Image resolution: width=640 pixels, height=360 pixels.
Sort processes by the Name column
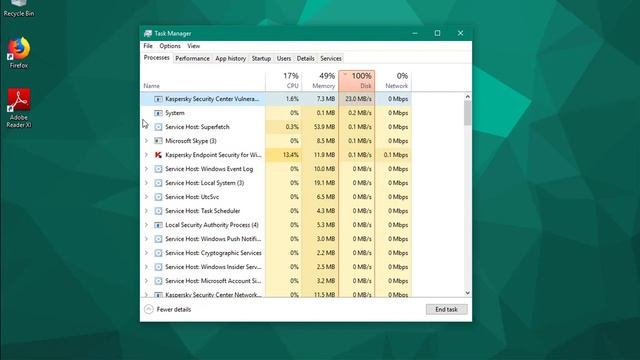203,80
